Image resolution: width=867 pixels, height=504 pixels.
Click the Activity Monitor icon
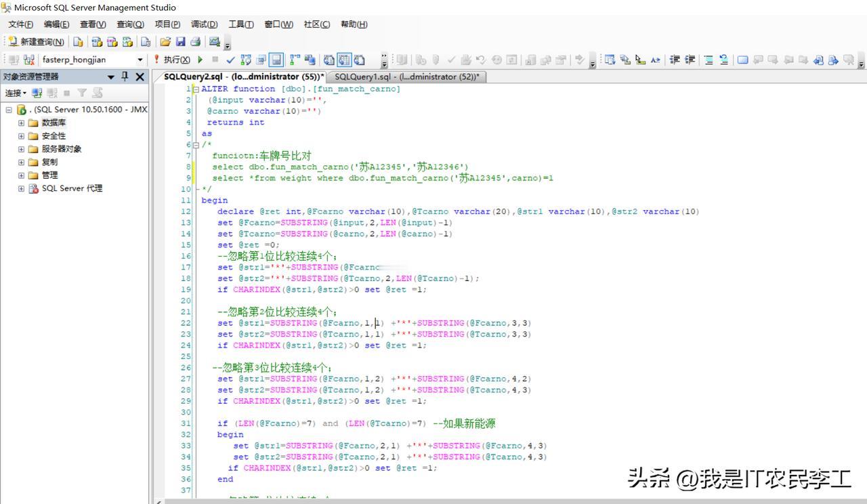click(215, 42)
